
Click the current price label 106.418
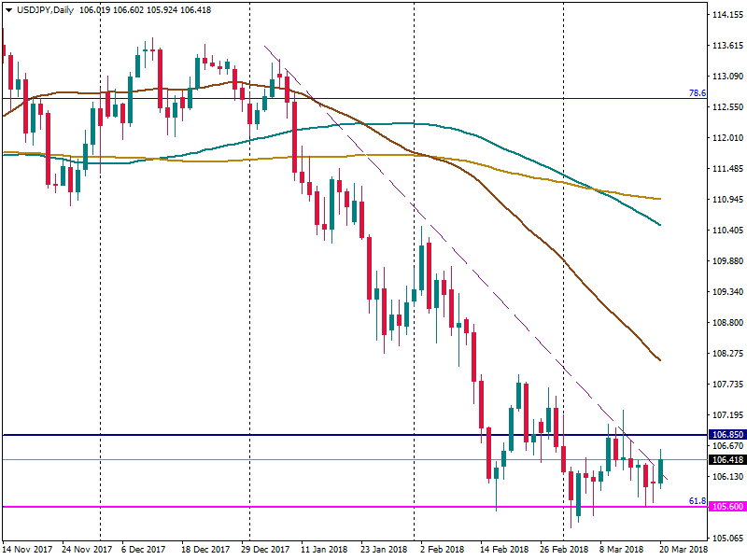(726, 459)
